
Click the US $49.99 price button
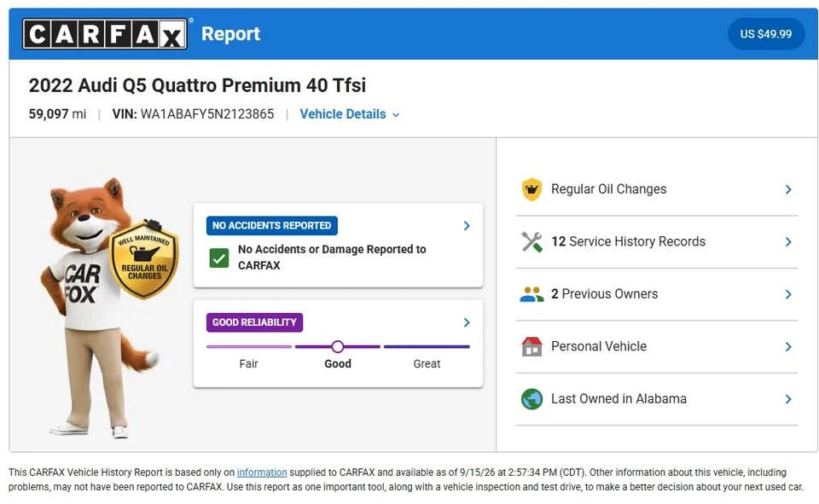click(x=766, y=34)
